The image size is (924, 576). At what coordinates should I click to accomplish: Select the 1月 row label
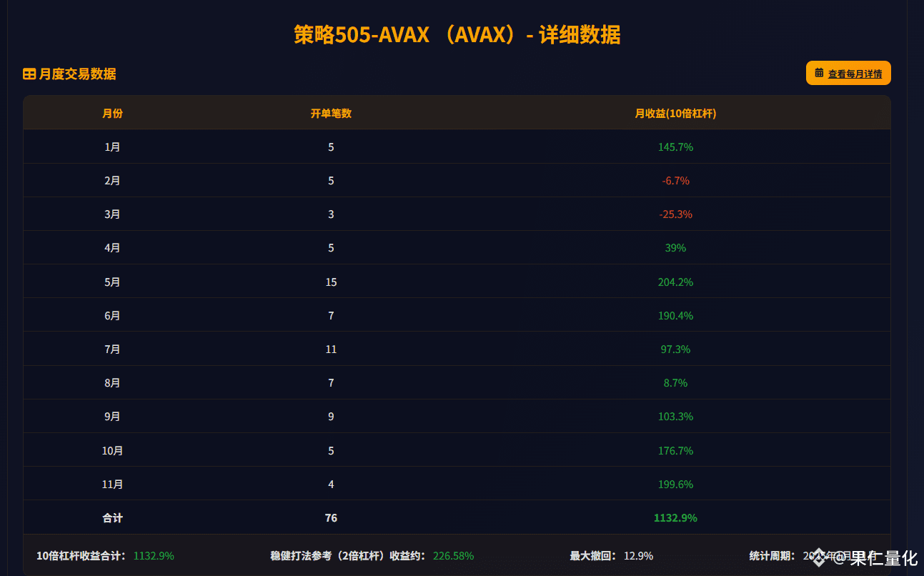click(x=112, y=147)
